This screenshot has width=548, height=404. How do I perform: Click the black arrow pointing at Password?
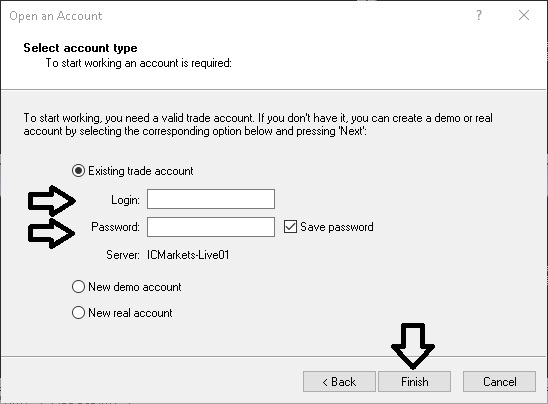tap(51, 233)
